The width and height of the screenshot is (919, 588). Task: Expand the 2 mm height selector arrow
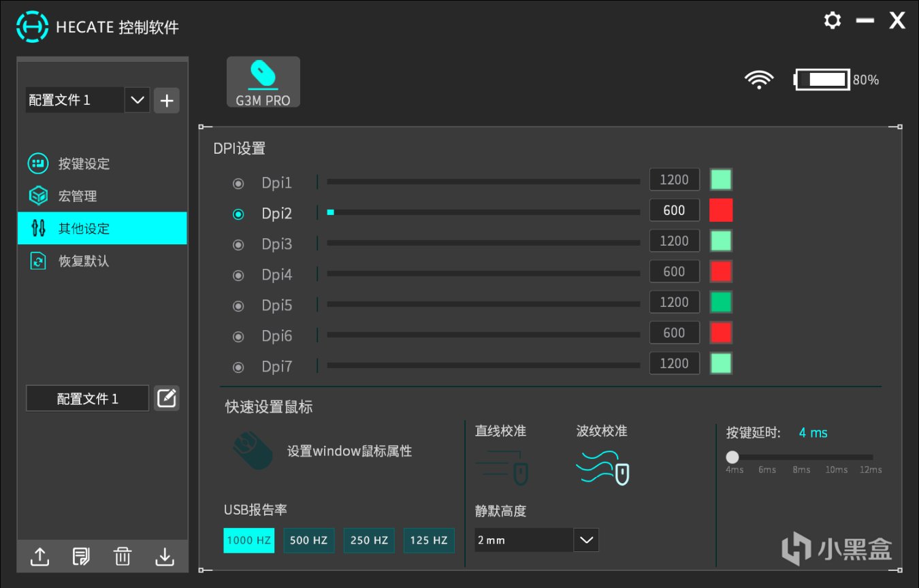tap(585, 540)
